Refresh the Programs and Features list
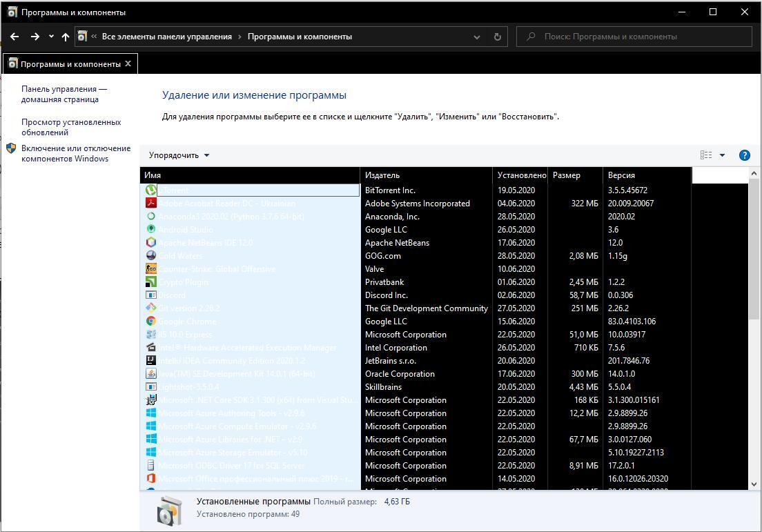 pos(497,37)
